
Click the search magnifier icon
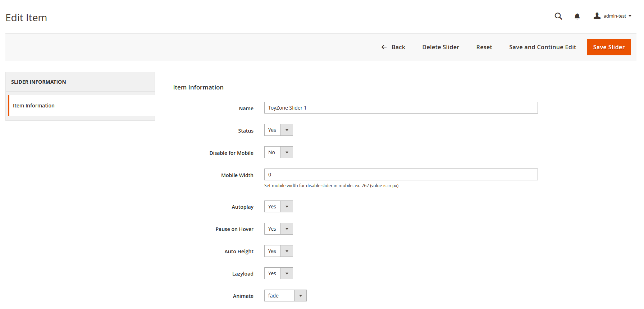click(558, 16)
